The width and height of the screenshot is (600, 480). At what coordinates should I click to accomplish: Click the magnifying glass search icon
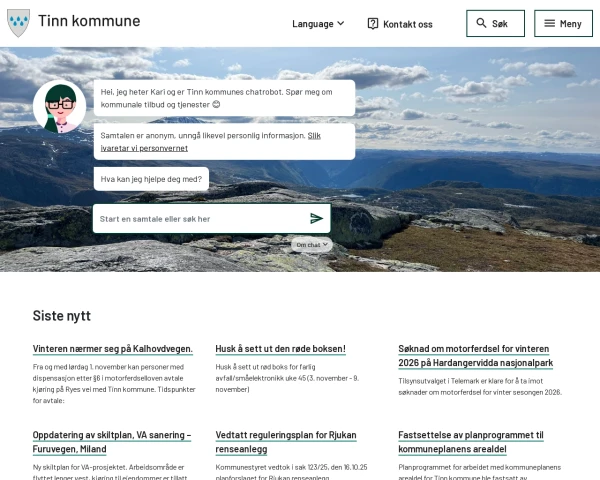pyautogui.click(x=481, y=23)
